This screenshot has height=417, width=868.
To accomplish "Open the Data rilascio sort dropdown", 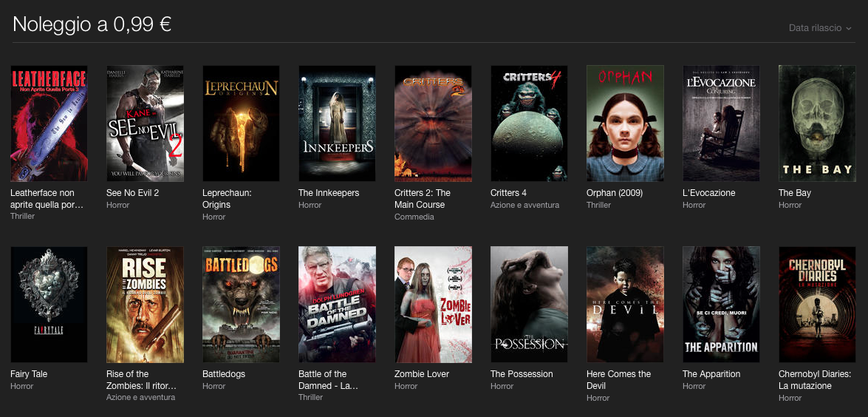I will [x=820, y=27].
